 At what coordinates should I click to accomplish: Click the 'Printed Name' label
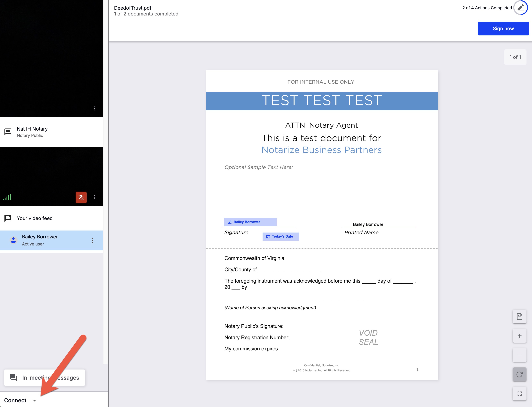pyautogui.click(x=361, y=233)
